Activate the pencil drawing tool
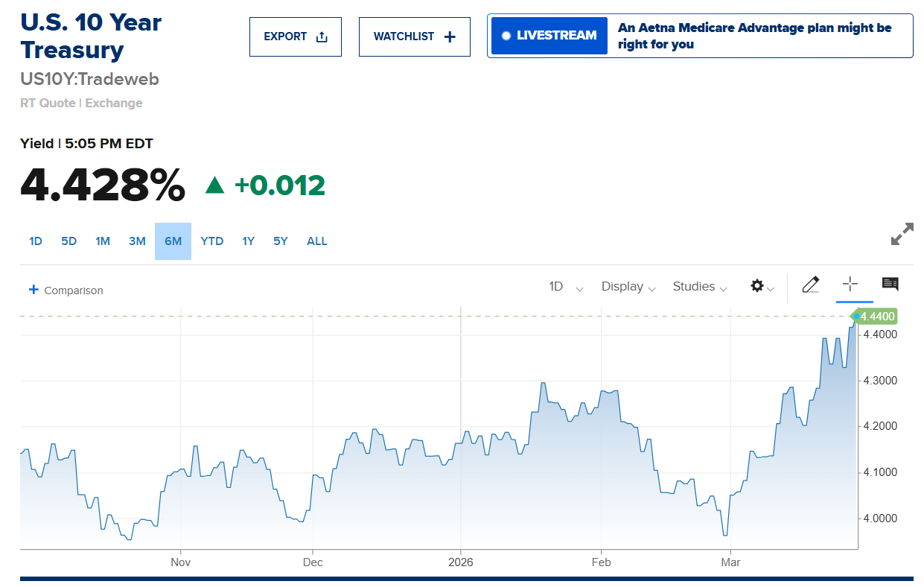 (x=811, y=285)
